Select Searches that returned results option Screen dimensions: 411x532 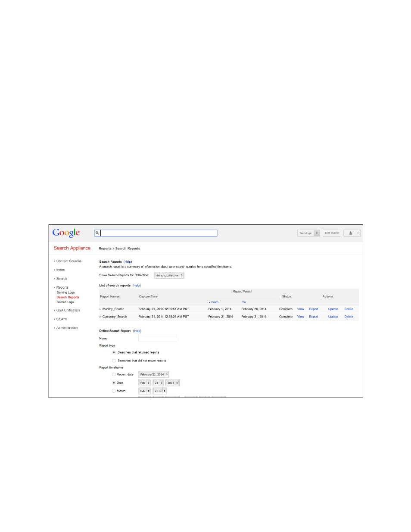[x=114, y=352]
